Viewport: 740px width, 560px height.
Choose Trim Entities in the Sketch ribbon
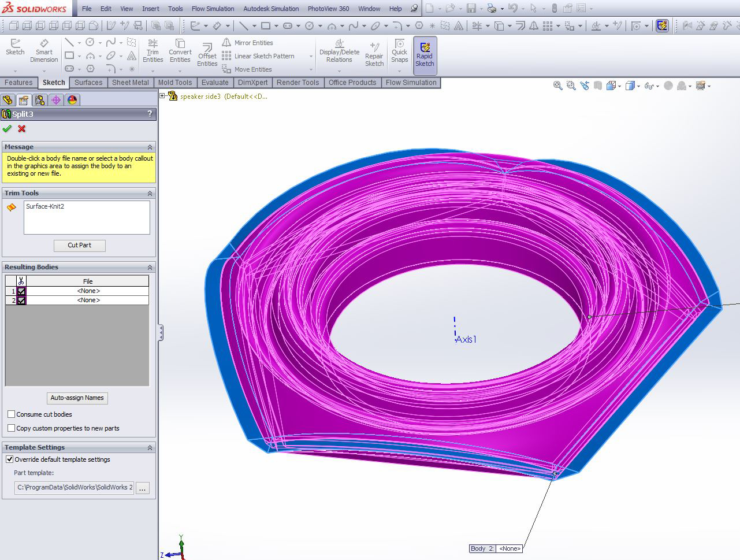click(x=153, y=51)
